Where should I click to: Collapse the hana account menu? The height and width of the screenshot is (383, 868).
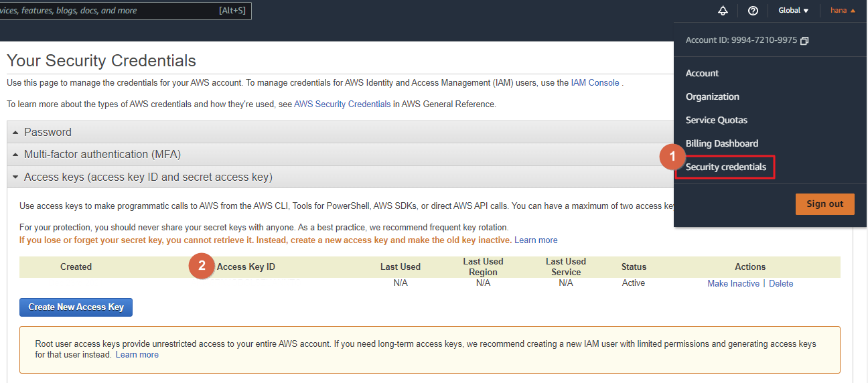pos(843,10)
